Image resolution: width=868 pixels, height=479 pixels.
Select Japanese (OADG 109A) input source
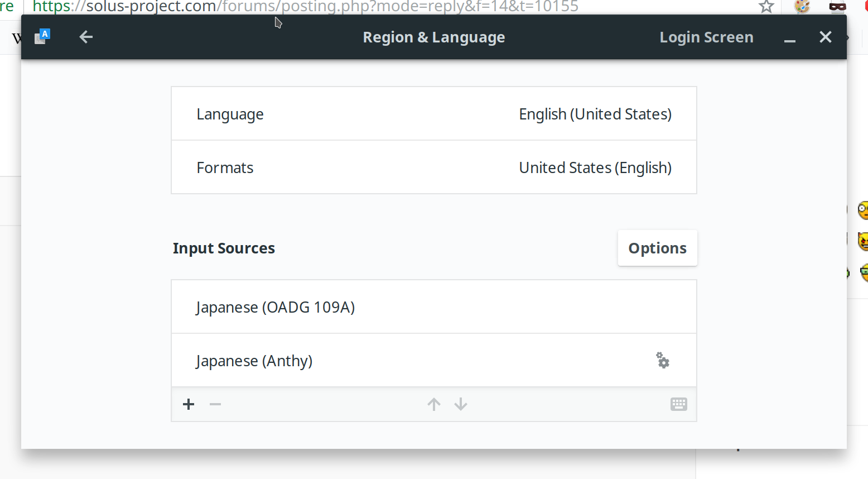pyautogui.click(x=434, y=307)
